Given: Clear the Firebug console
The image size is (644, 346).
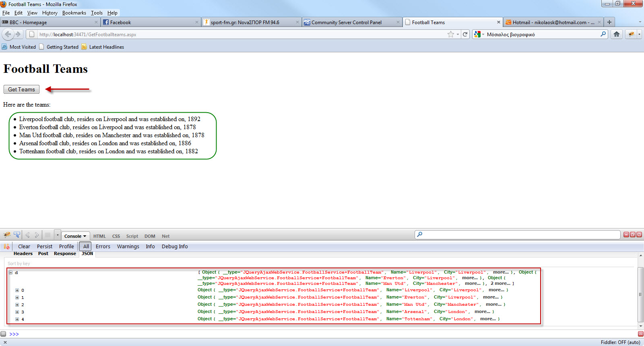Looking at the screenshot, I should coord(24,246).
